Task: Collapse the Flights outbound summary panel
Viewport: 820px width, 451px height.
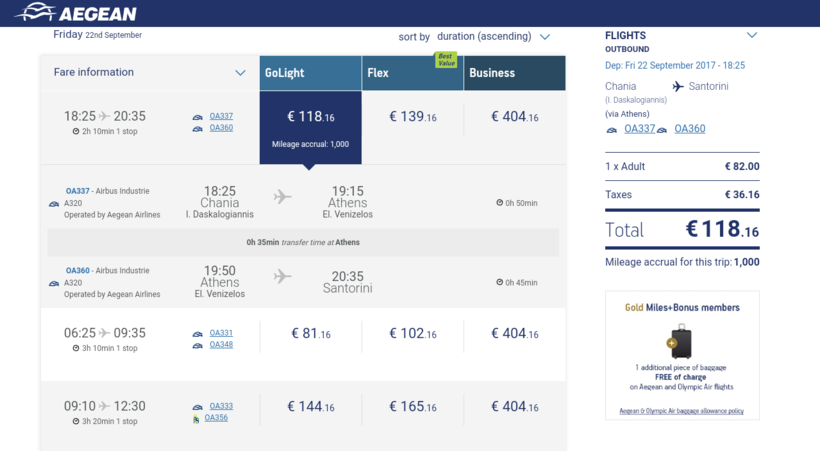Action: pyautogui.click(x=751, y=36)
